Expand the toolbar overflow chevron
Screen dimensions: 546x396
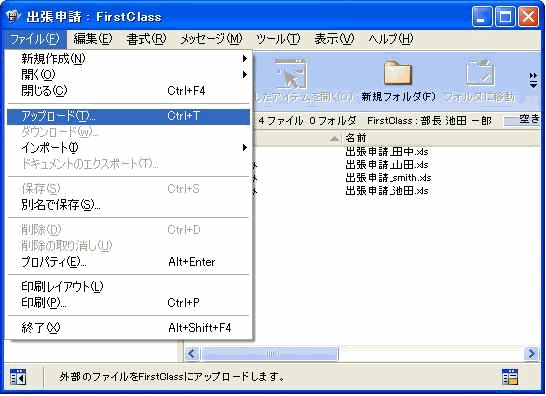pyautogui.click(x=533, y=80)
